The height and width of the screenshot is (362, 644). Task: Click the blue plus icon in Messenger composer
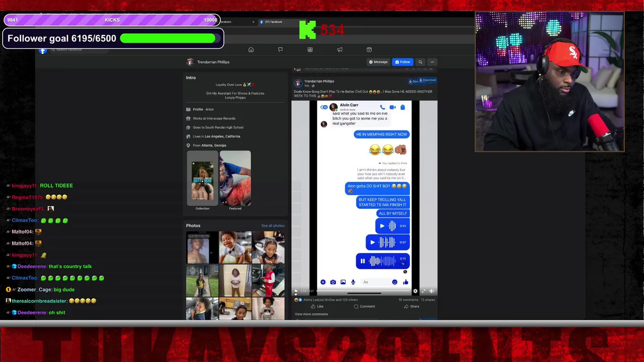click(323, 282)
